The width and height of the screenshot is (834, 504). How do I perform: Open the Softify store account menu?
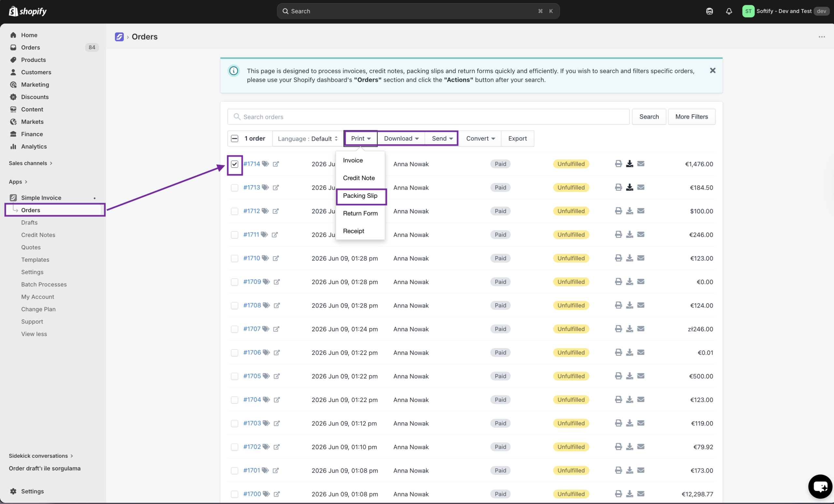coord(785,11)
